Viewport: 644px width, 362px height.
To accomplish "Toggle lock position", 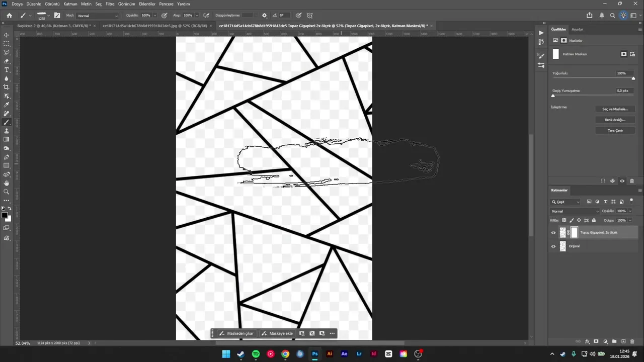I will click(579, 220).
